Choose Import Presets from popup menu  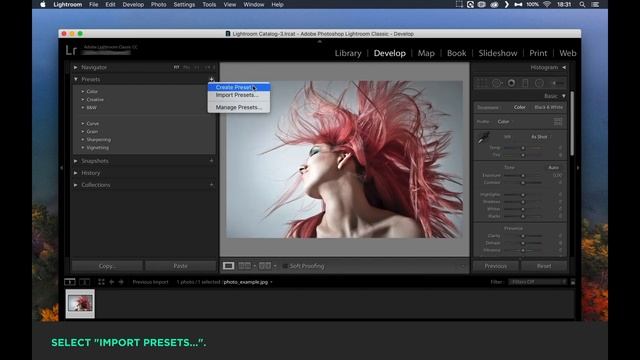tap(239, 95)
